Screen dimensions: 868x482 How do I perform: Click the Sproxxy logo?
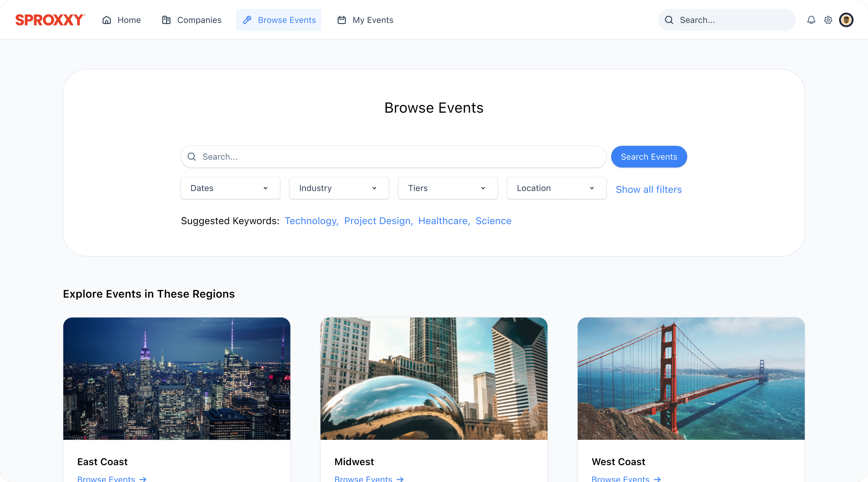click(50, 20)
